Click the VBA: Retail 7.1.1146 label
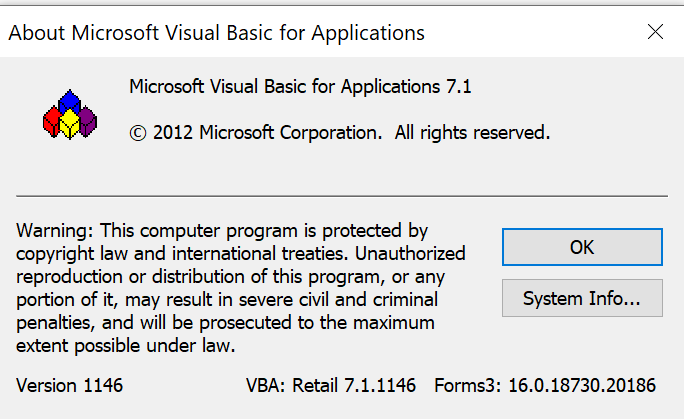Image resolution: width=684 pixels, height=419 pixels. [331, 385]
